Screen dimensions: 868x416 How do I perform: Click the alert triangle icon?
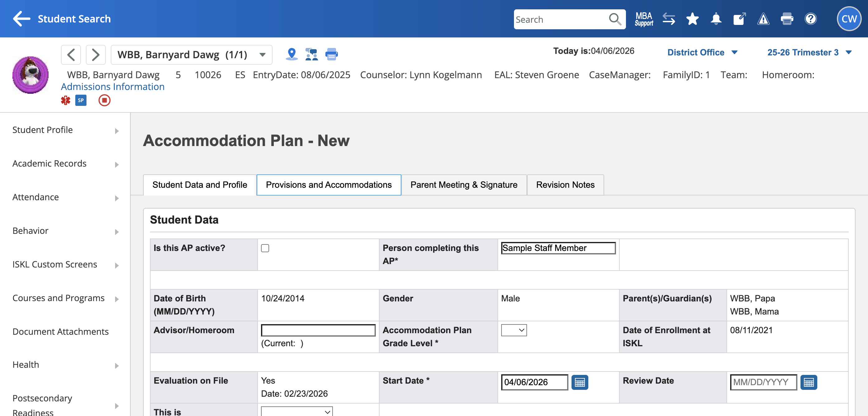(763, 19)
